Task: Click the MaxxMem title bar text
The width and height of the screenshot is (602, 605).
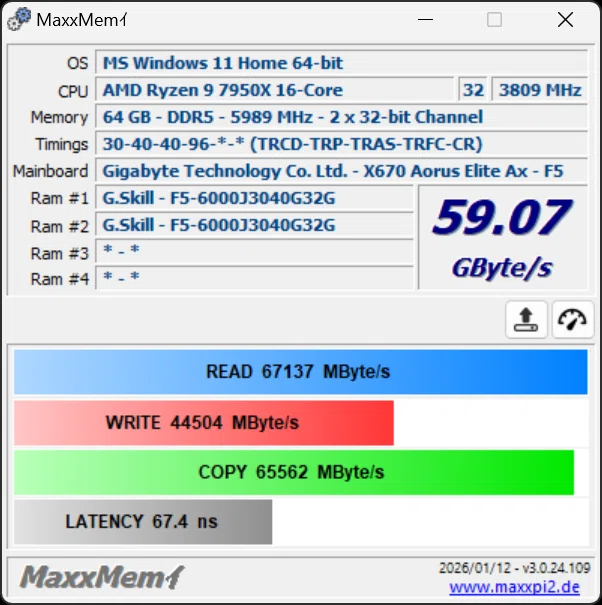Action: [81, 20]
